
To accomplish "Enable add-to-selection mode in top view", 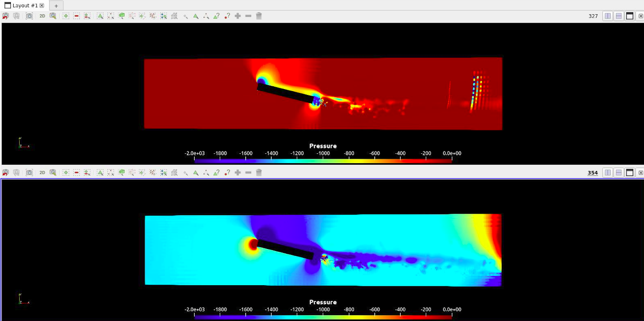I will [66, 16].
